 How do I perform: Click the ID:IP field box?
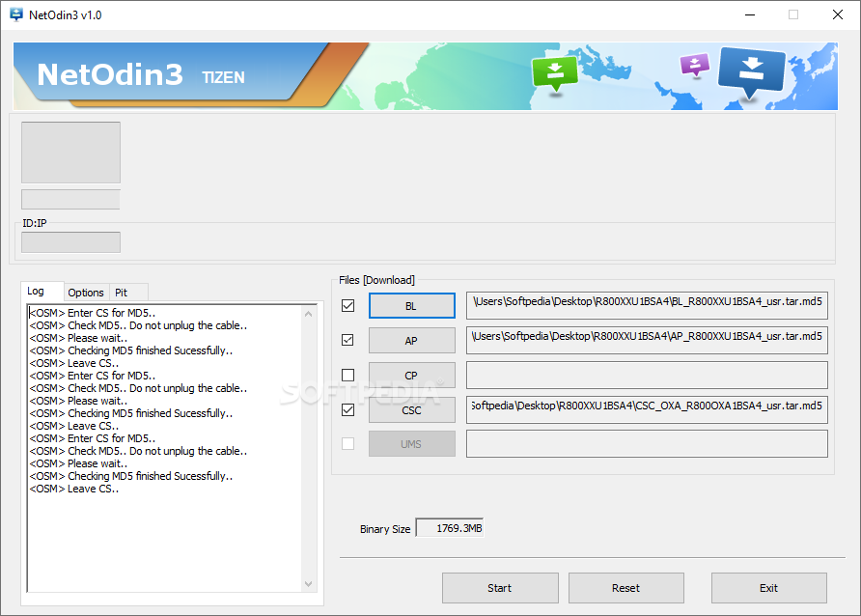click(x=70, y=242)
